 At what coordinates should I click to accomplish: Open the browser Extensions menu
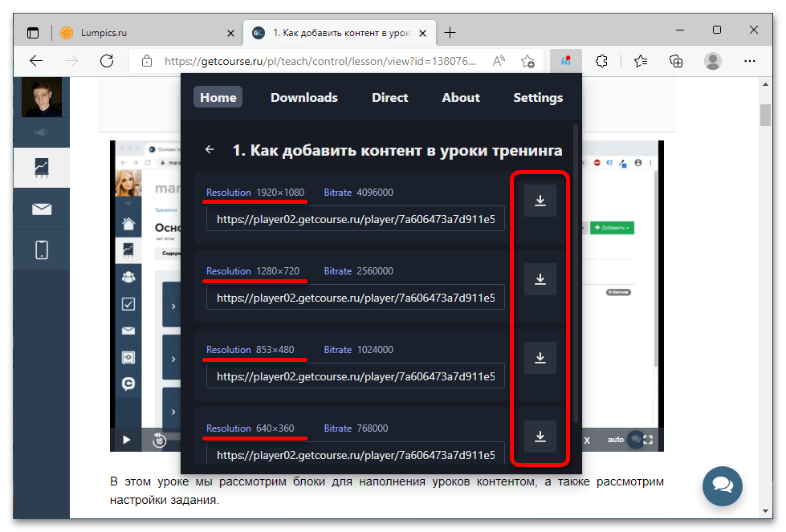tap(601, 61)
